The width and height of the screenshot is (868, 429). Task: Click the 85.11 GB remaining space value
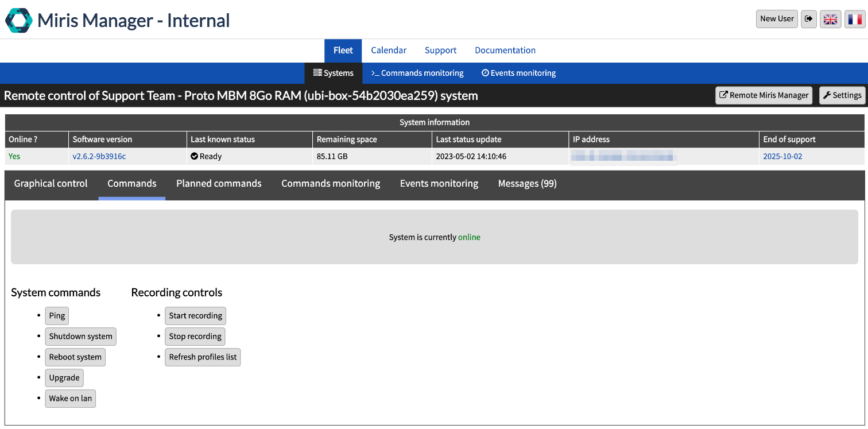coord(332,156)
